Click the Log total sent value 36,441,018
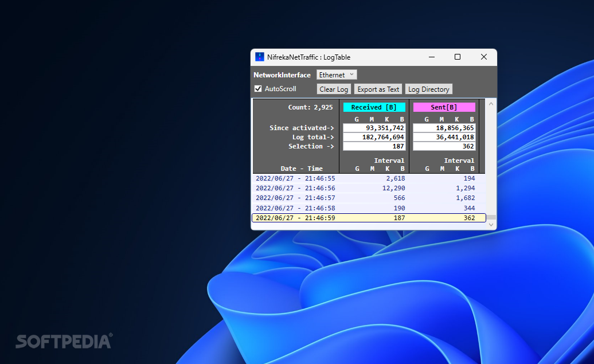The height and width of the screenshot is (364, 594). click(x=444, y=137)
